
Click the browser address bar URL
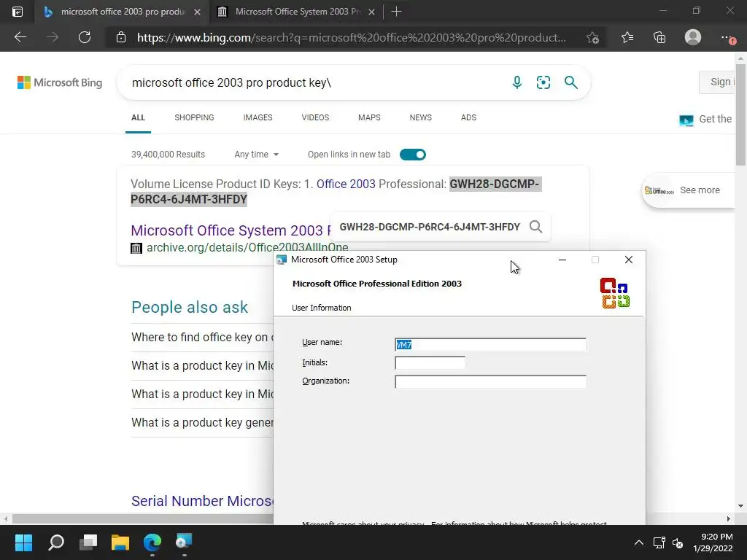352,37
